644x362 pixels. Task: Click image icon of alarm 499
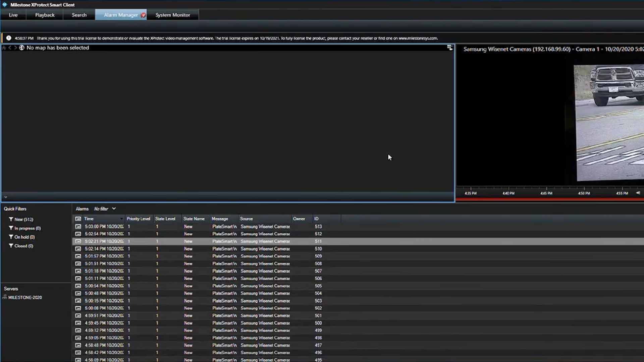(x=78, y=330)
